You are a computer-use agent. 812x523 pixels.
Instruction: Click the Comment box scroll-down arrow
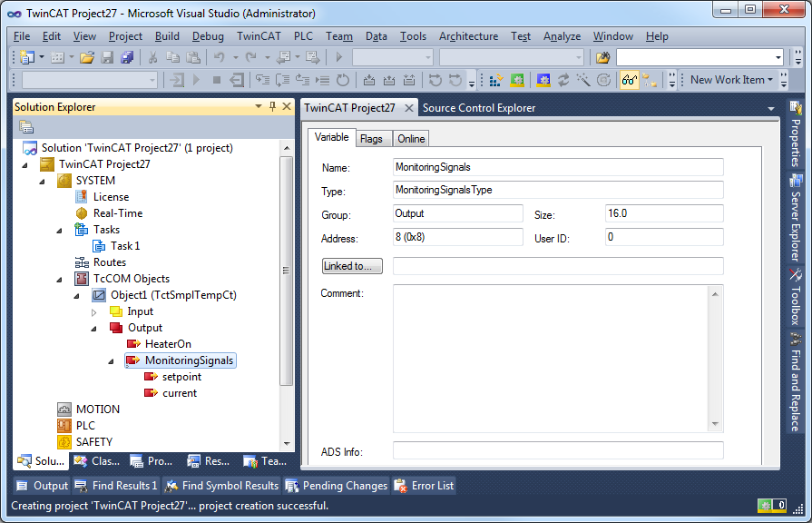click(715, 424)
